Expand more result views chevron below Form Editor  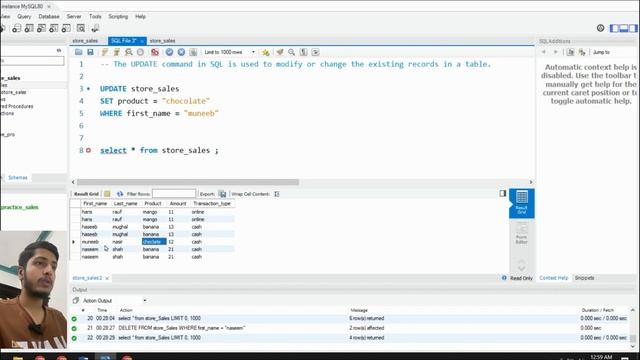click(522, 268)
